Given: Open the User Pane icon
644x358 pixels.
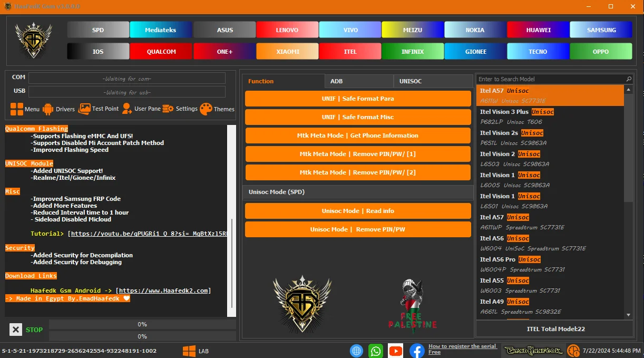Looking at the screenshot, I should (127, 109).
